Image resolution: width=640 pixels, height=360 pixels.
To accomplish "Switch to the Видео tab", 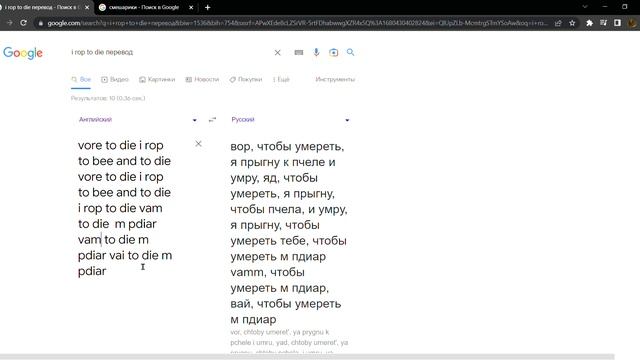I will (x=115, y=80).
